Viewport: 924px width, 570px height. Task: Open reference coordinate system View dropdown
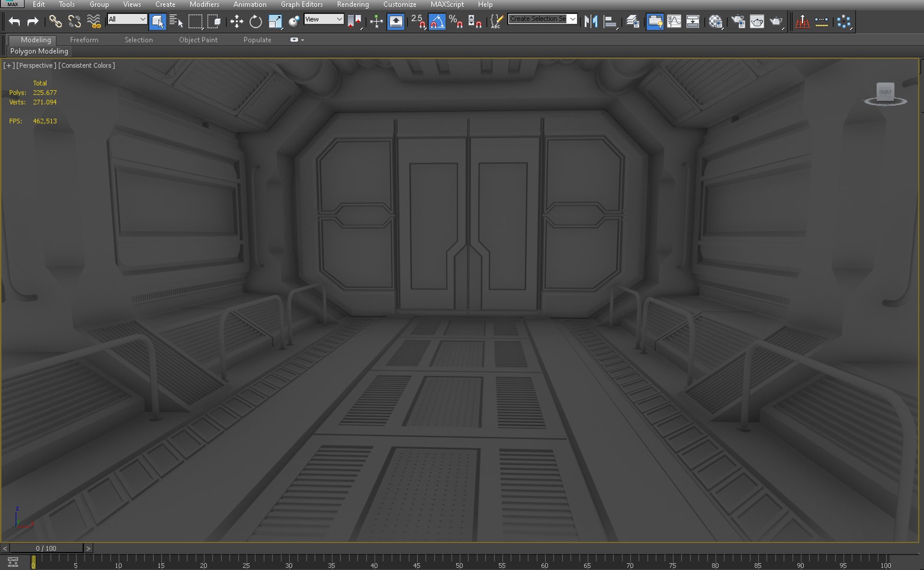click(324, 20)
